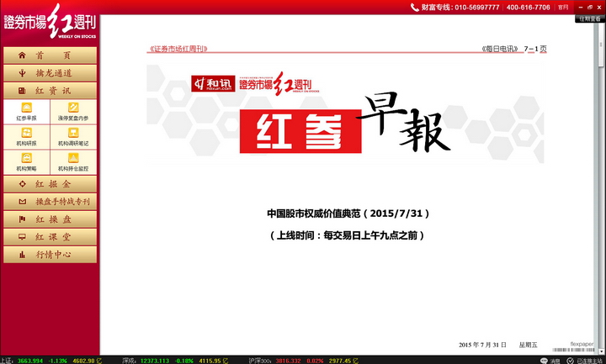
Task: Click the 中国股市权威价值典范 title line
Action: pos(348,214)
